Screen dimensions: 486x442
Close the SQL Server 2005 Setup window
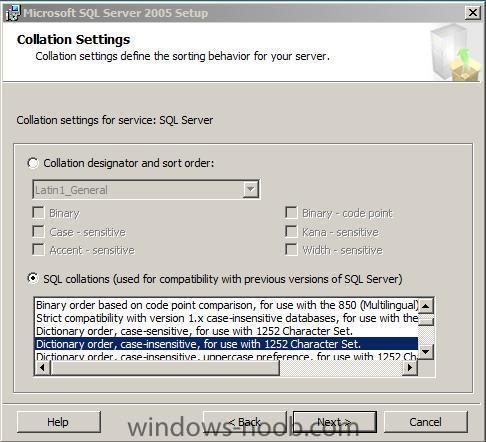click(x=473, y=13)
